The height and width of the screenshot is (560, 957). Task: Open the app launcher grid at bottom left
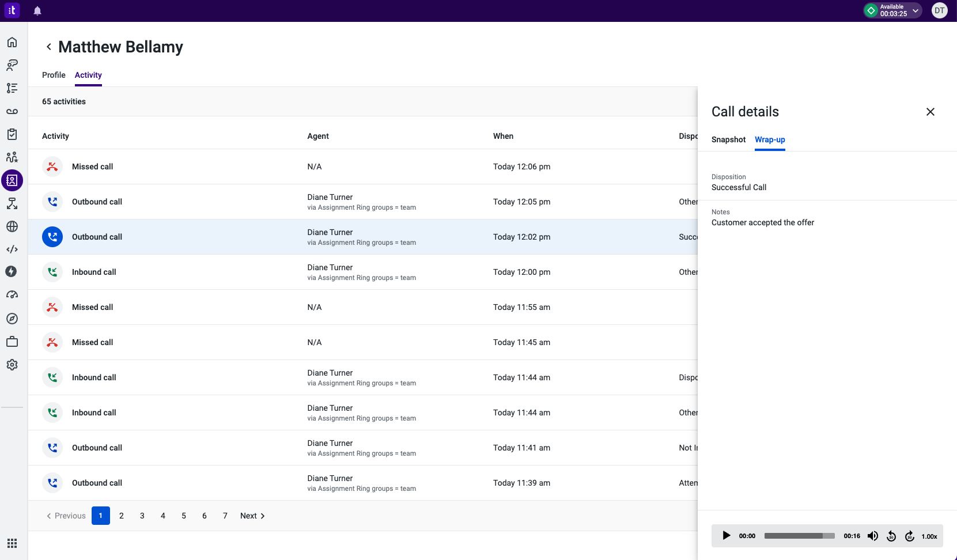pyautogui.click(x=12, y=543)
